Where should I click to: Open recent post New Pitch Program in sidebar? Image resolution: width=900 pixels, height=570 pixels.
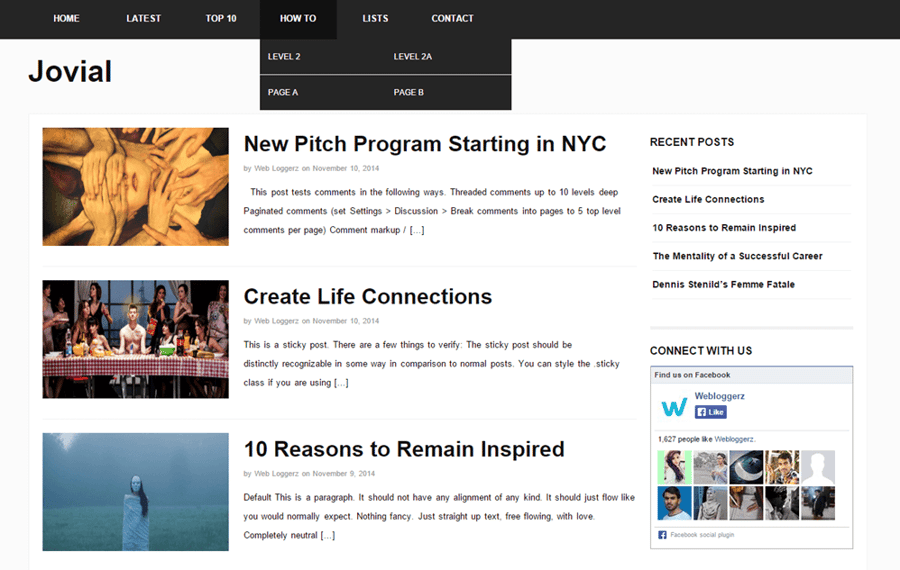click(732, 171)
